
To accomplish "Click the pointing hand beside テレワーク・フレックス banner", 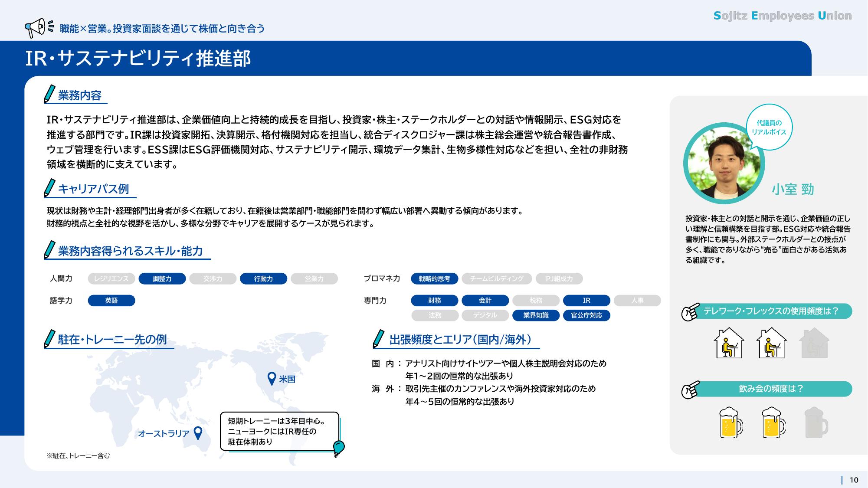I will (x=690, y=312).
